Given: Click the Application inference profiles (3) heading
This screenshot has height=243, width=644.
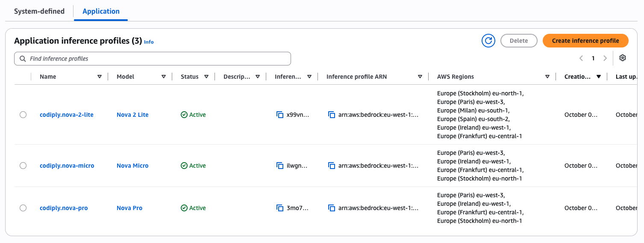Looking at the screenshot, I should [x=78, y=41].
